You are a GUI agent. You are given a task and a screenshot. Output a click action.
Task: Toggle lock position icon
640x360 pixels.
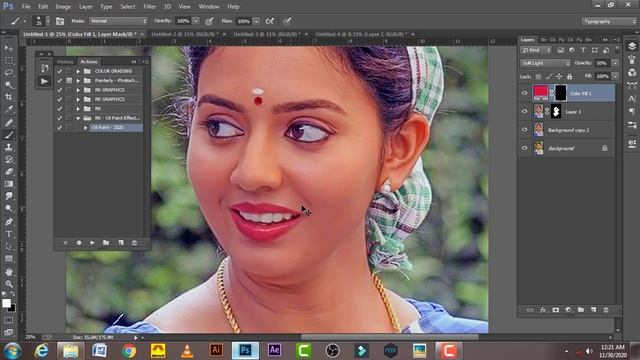pyautogui.click(x=559, y=76)
